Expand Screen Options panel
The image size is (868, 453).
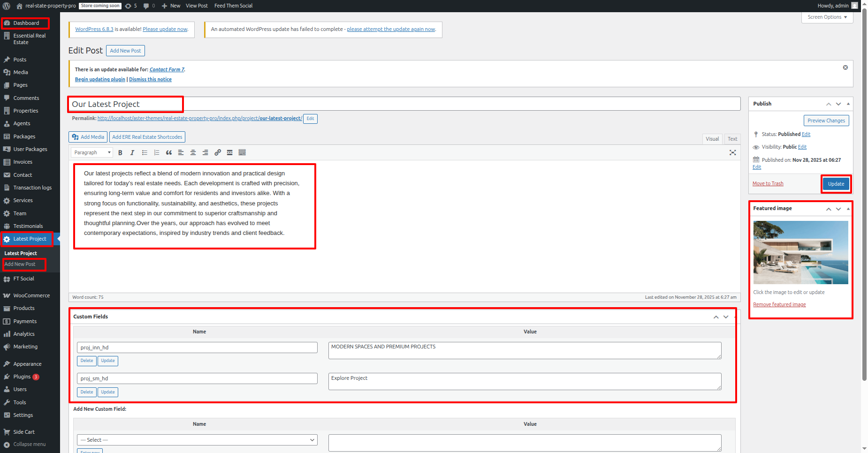point(827,17)
